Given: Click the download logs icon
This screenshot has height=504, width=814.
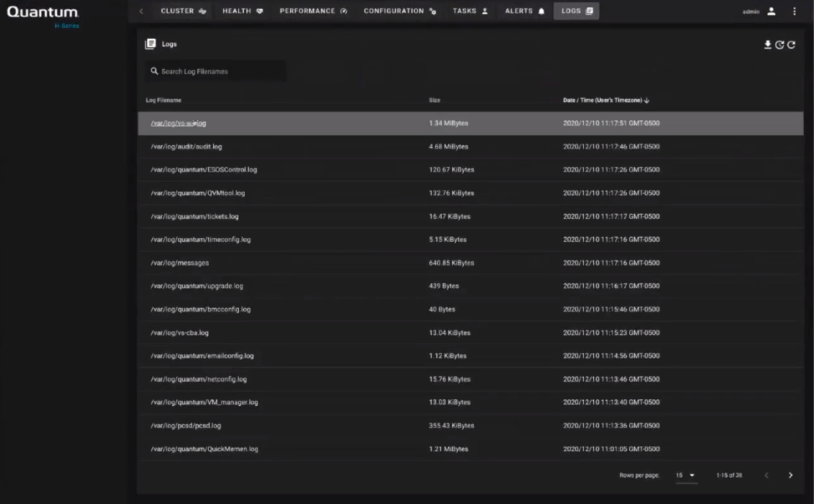Looking at the screenshot, I should tap(768, 45).
